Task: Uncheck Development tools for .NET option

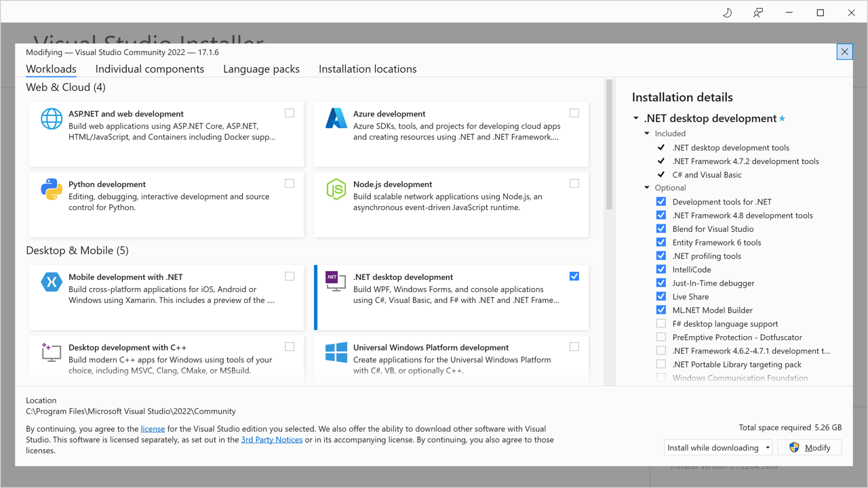Action: tap(661, 201)
